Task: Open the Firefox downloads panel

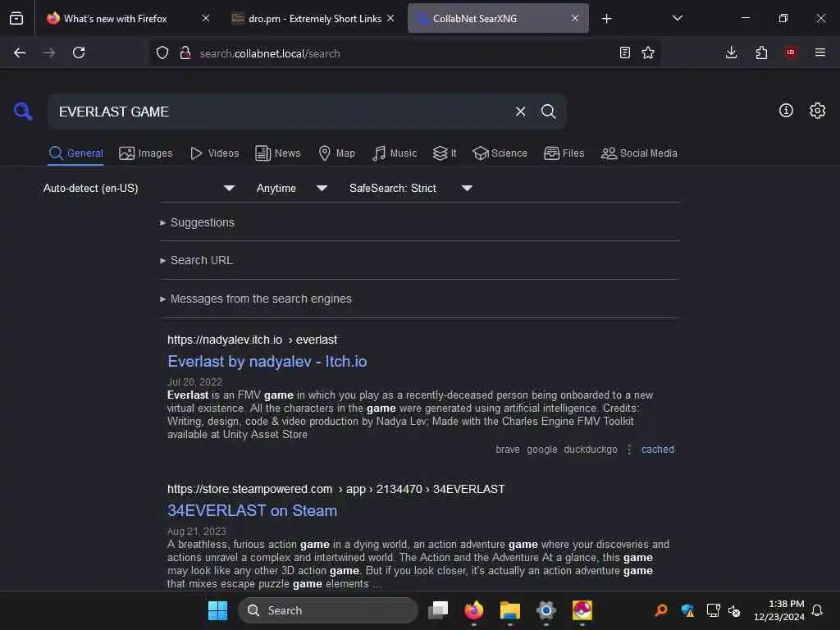Action: [x=731, y=52]
